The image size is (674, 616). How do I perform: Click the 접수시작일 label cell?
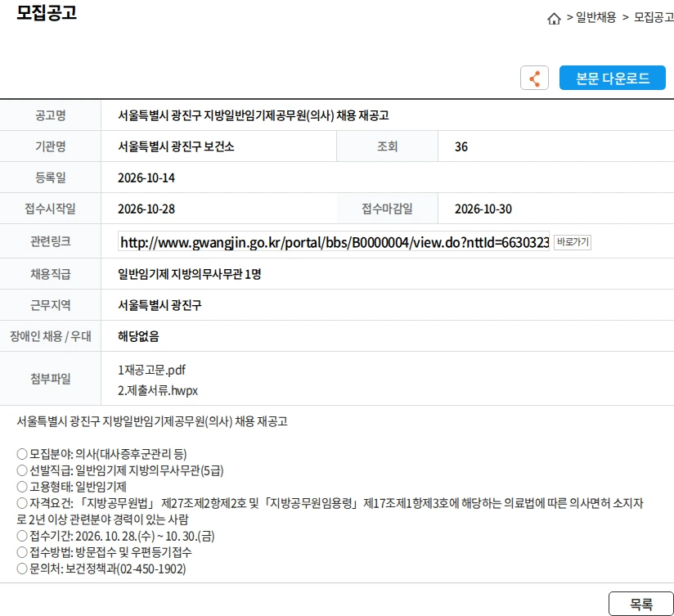click(50, 209)
